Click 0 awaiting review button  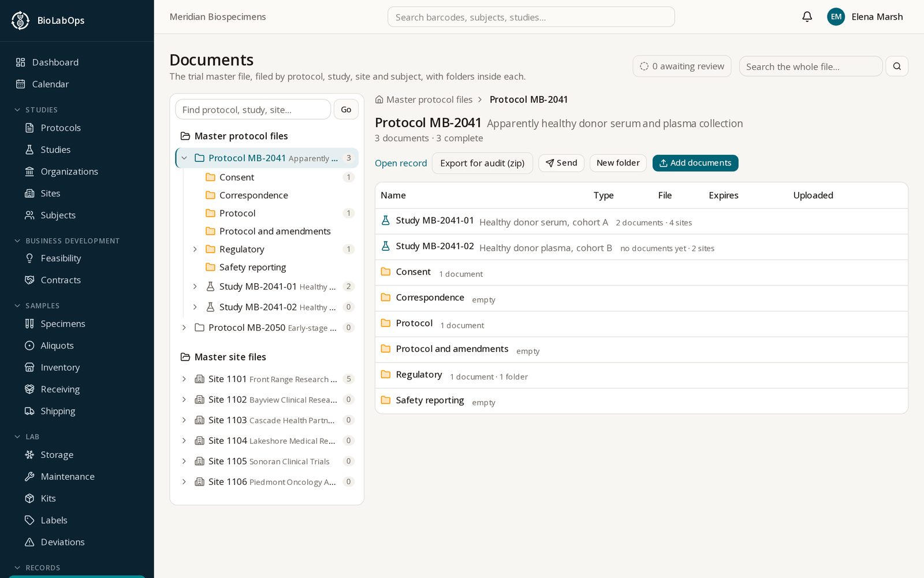click(x=682, y=66)
